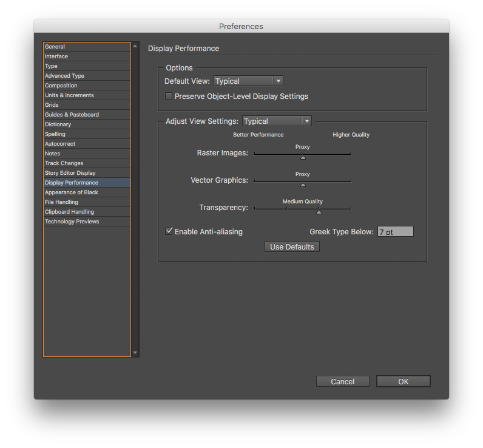This screenshot has height=448, width=483.
Task: Select Interface in the category list
Action: pos(87,56)
